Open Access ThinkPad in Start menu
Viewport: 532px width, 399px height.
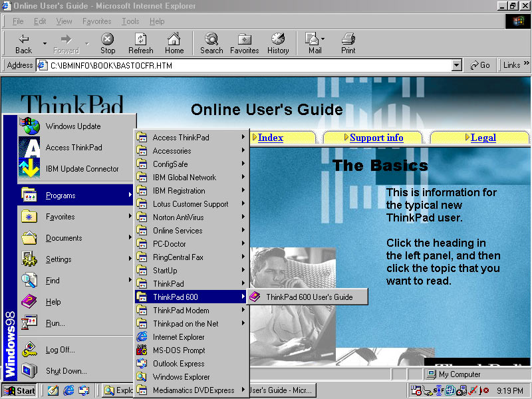pyautogui.click(x=77, y=147)
